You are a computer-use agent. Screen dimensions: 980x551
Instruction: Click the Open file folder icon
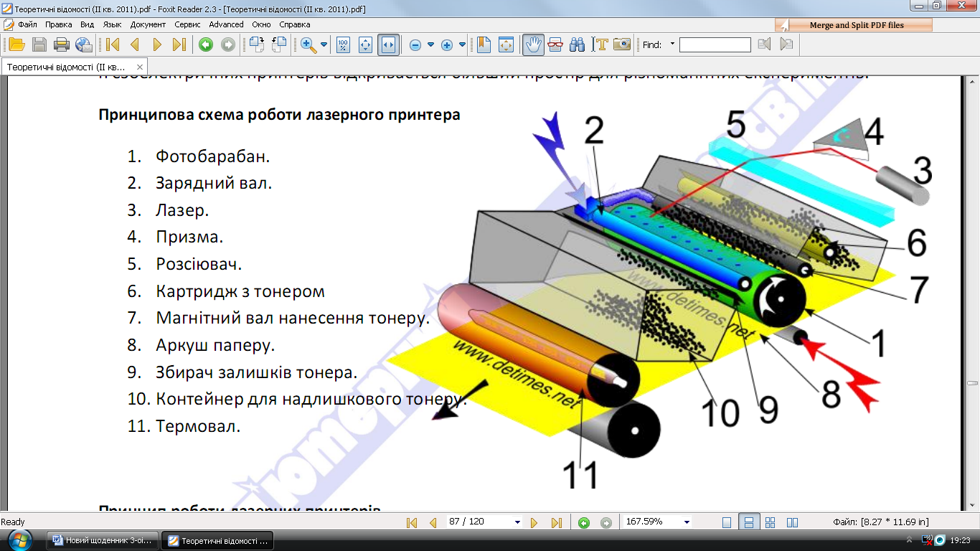pos(17,44)
